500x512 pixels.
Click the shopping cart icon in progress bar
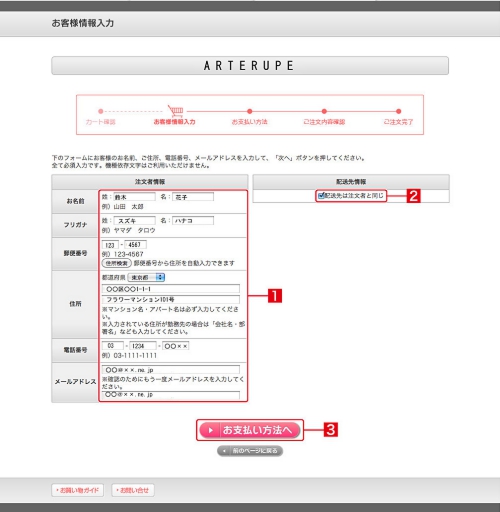[176, 110]
